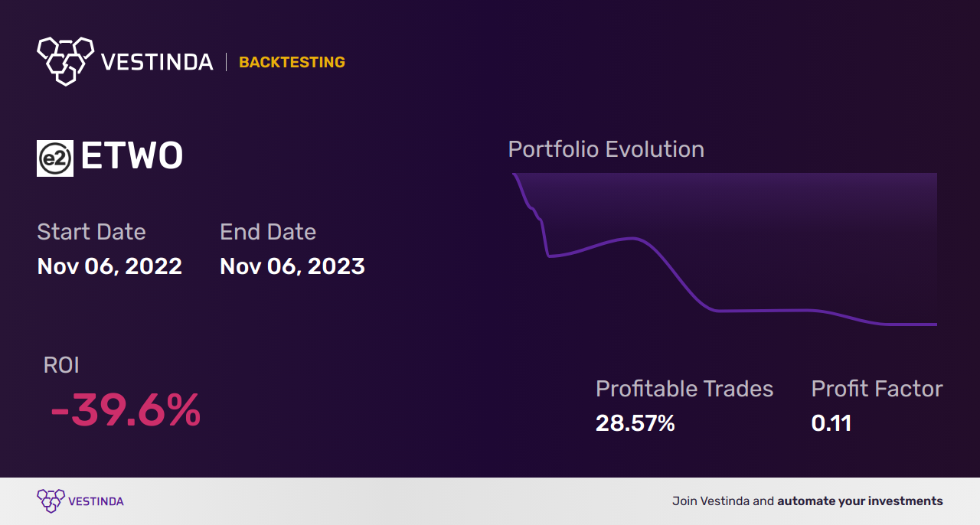Select the Nov 06, 2023 end date value
The width and height of the screenshot is (980, 525).
[292, 266]
